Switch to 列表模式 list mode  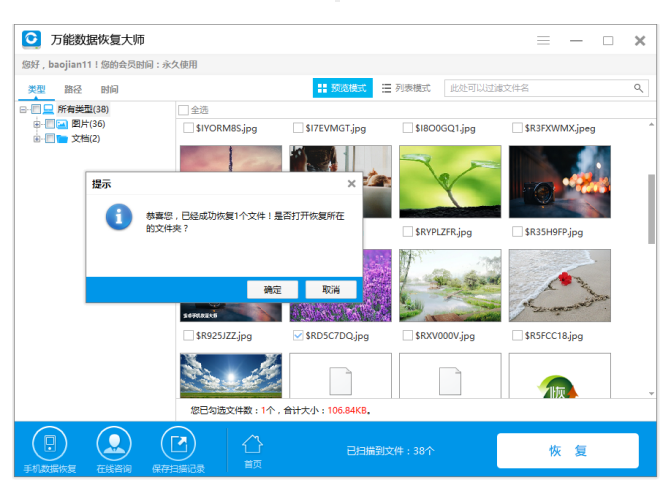pyautogui.click(x=405, y=88)
